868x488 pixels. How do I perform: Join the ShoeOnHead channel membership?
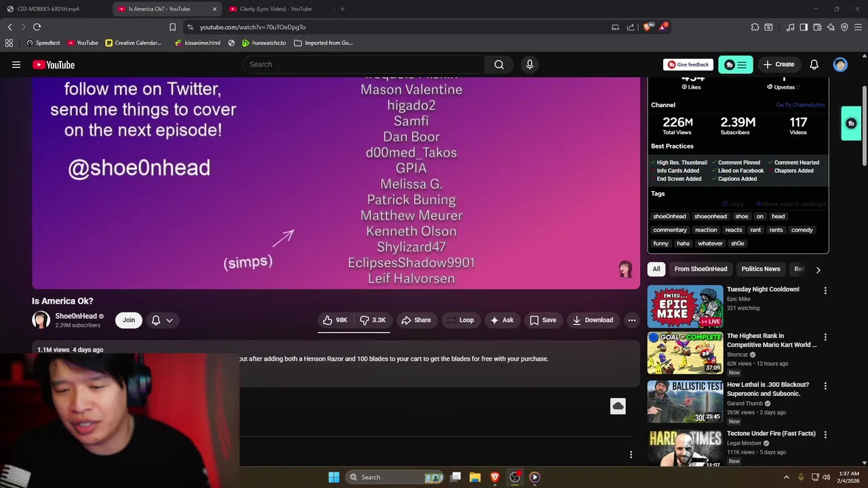129,320
